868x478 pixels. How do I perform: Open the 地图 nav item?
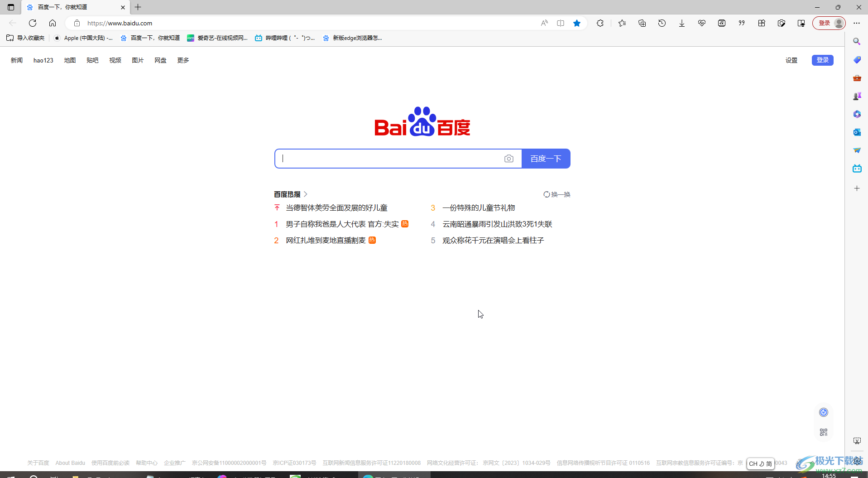click(x=70, y=60)
